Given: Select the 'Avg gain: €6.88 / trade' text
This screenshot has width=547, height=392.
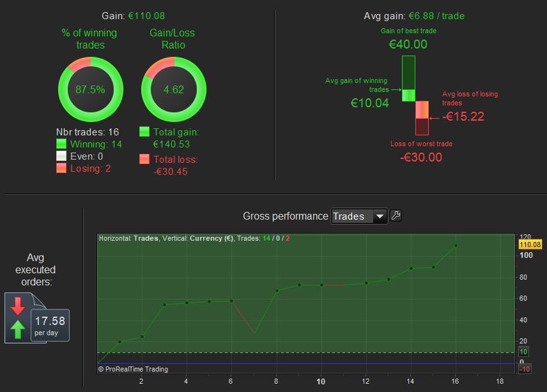Looking at the screenshot, I should point(414,16).
